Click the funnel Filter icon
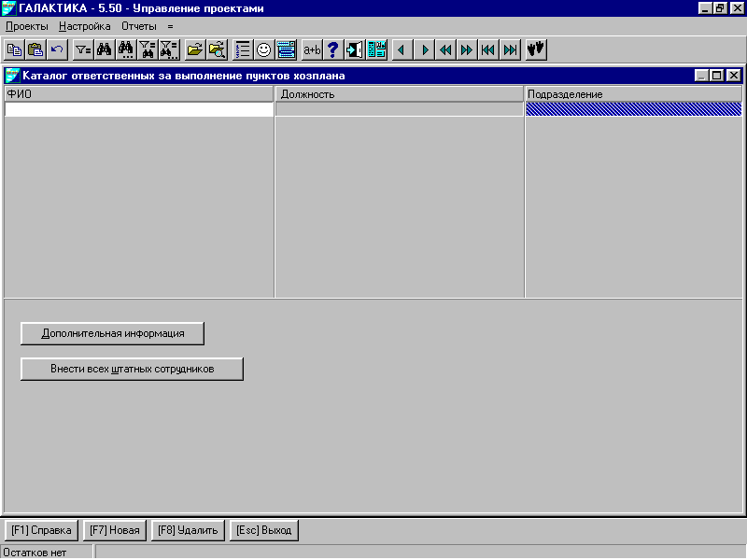747x560 pixels. (x=83, y=50)
